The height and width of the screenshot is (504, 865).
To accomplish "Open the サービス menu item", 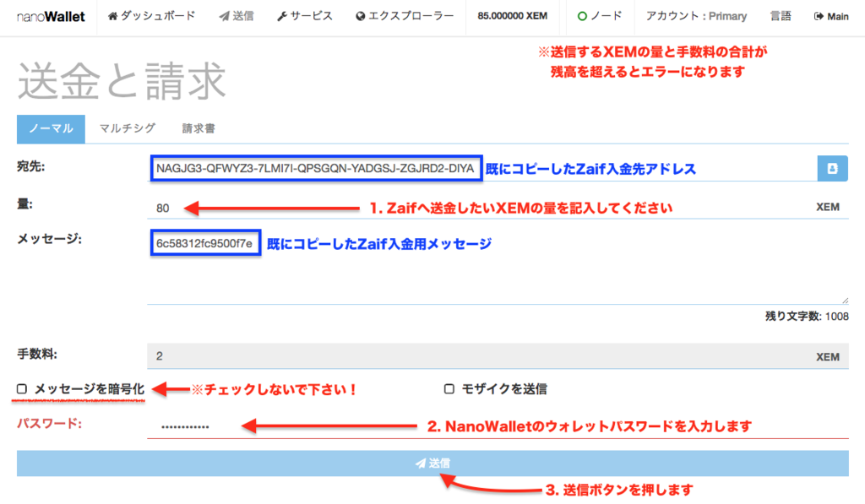I will point(304,17).
